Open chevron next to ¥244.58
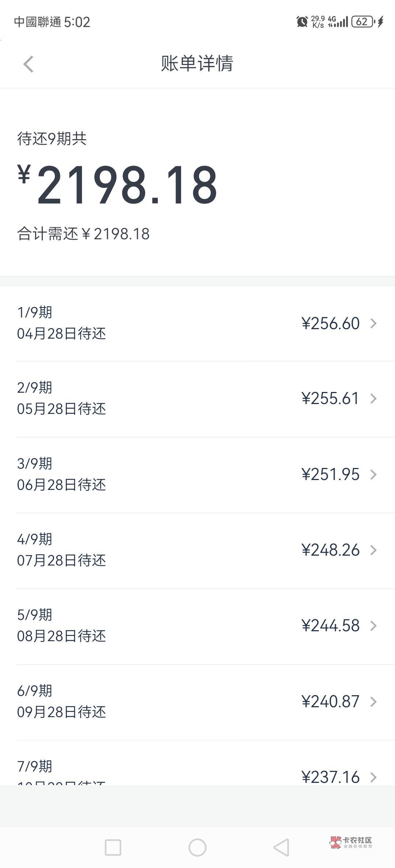Image resolution: width=395 pixels, height=868 pixels. click(x=373, y=626)
